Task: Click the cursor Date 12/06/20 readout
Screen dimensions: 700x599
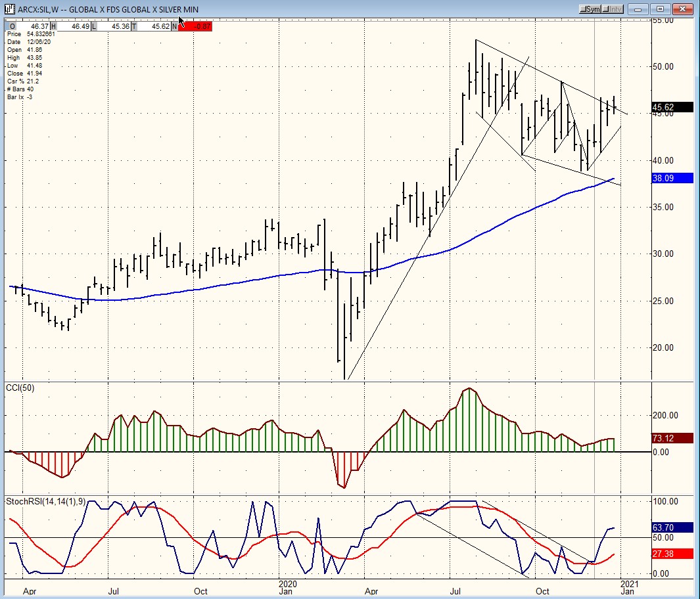Action: coord(29,42)
